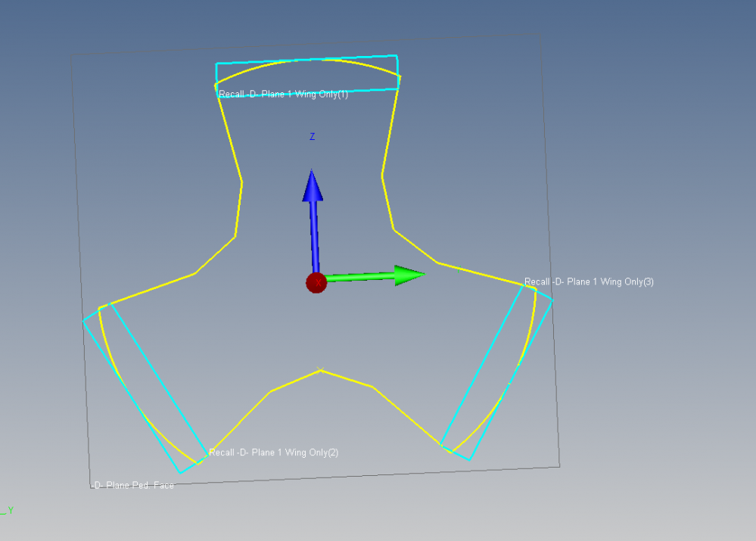Select the red origin sphere
Screen dimensions: 756x541
[x=316, y=282]
